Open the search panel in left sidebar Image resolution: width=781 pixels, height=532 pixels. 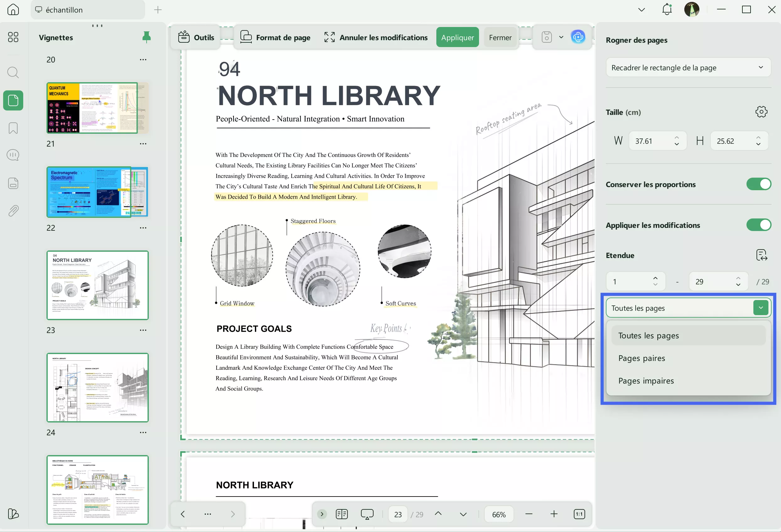[13, 72]
